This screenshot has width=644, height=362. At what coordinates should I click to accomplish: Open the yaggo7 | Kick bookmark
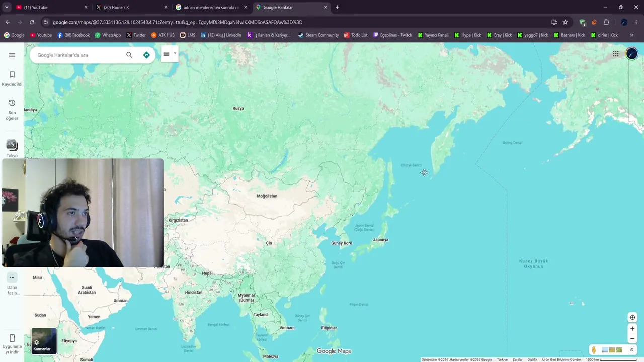(533, 35)
